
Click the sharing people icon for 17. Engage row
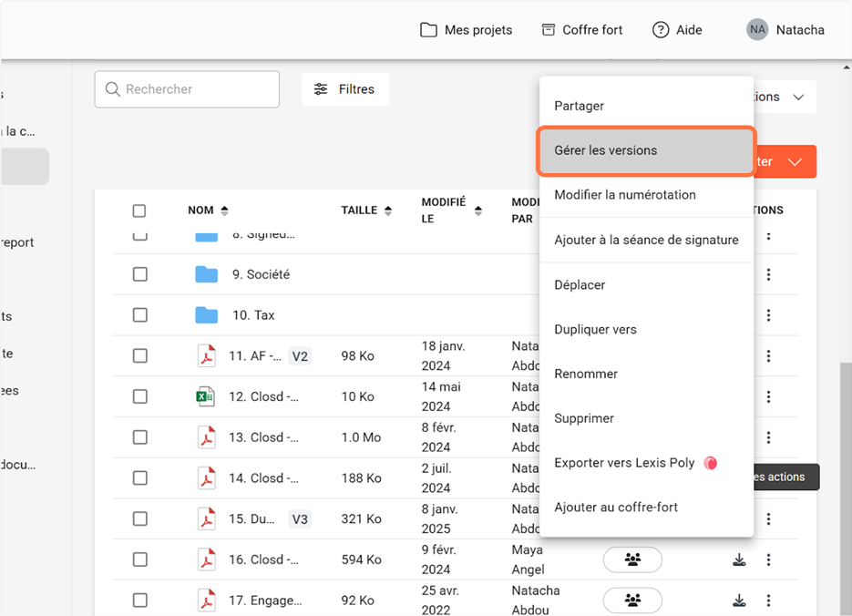pyautogui.click(x=632, y=601)
